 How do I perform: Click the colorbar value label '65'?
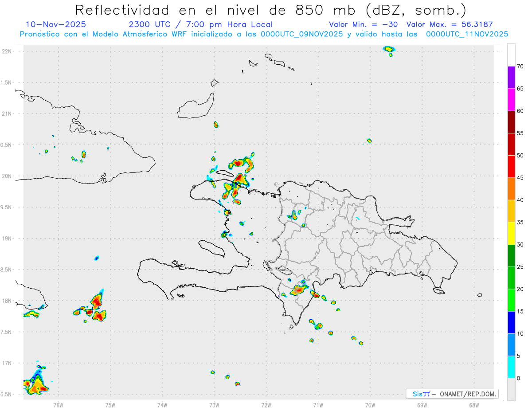[520, 89]
